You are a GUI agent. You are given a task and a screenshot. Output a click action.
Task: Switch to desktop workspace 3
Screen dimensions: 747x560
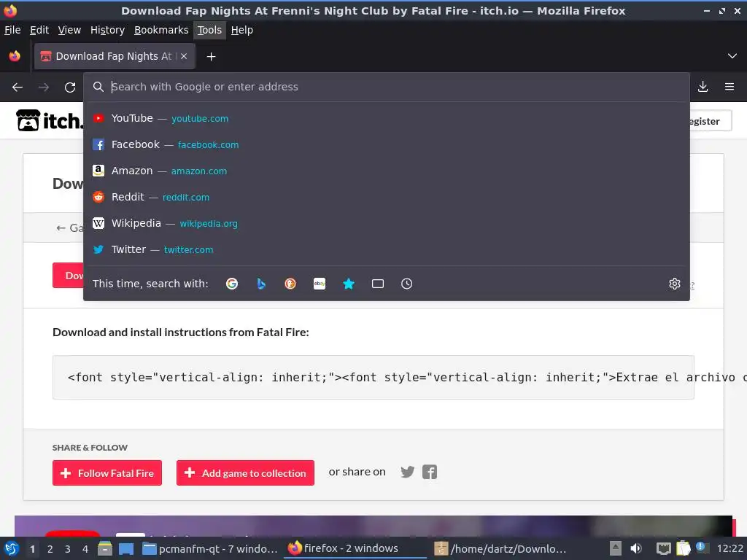point(68,549)
